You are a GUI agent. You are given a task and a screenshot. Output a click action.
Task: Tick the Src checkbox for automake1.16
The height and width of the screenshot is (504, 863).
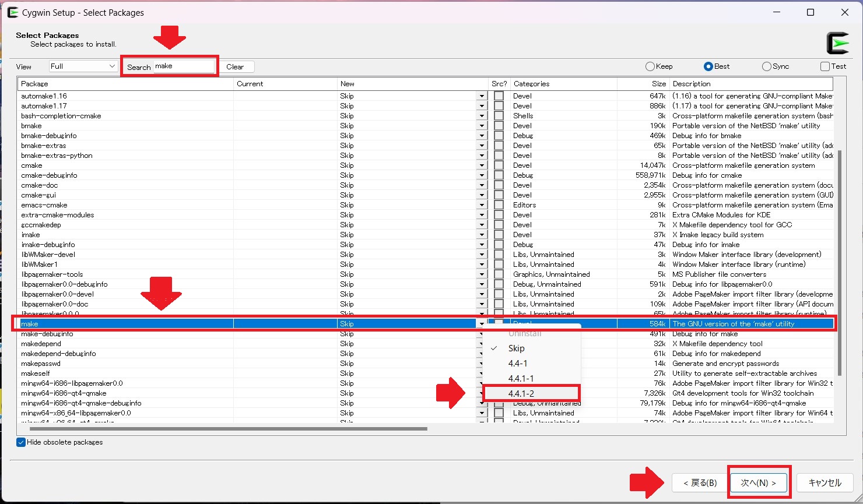[x=499, y=96]
